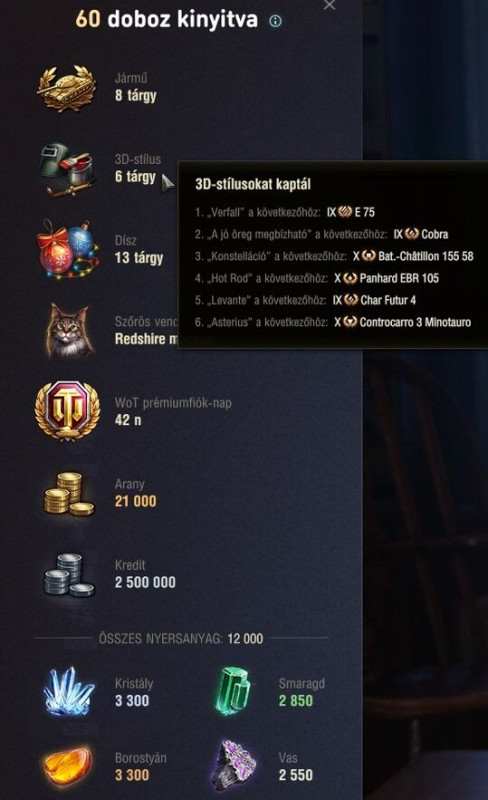Viewport: 488px width, 800px height.
Task: Click the Panhard EBR 105 Hot Rod entry
Action: tap(316, 278)
